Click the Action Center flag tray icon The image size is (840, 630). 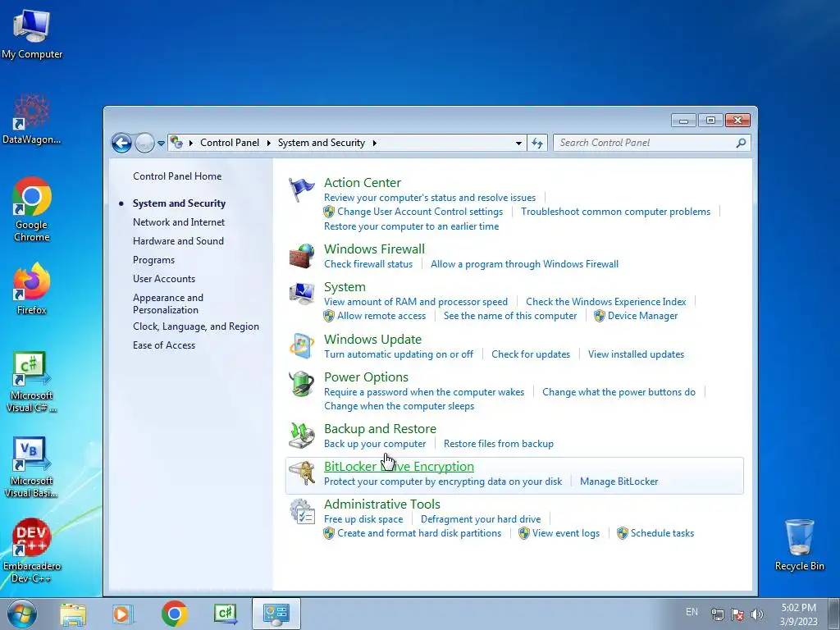(x=737, y=614)
